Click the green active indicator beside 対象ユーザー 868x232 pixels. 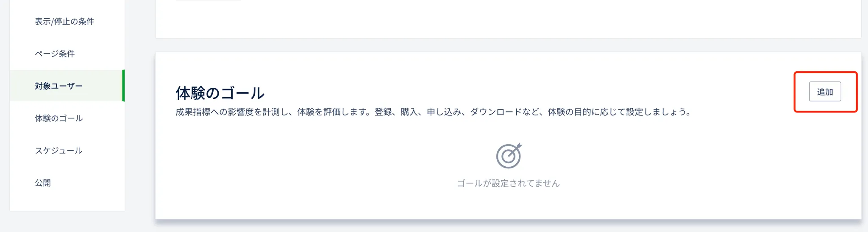tap(123, 86)
